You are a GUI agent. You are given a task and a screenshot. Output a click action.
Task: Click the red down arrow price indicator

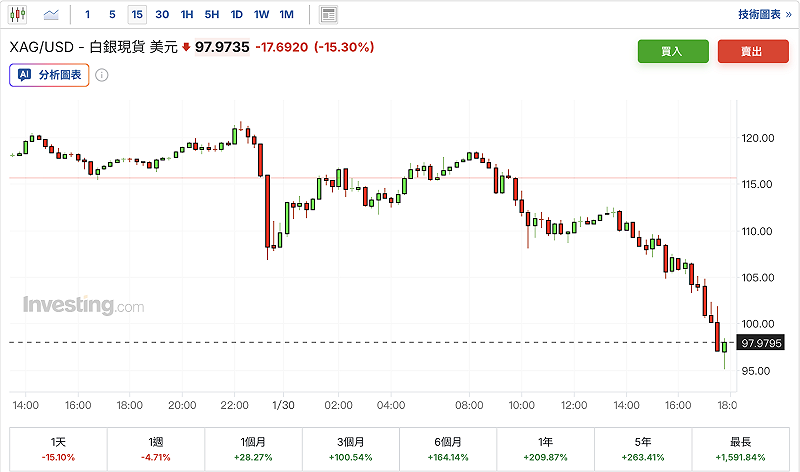(x=186, y=47)
